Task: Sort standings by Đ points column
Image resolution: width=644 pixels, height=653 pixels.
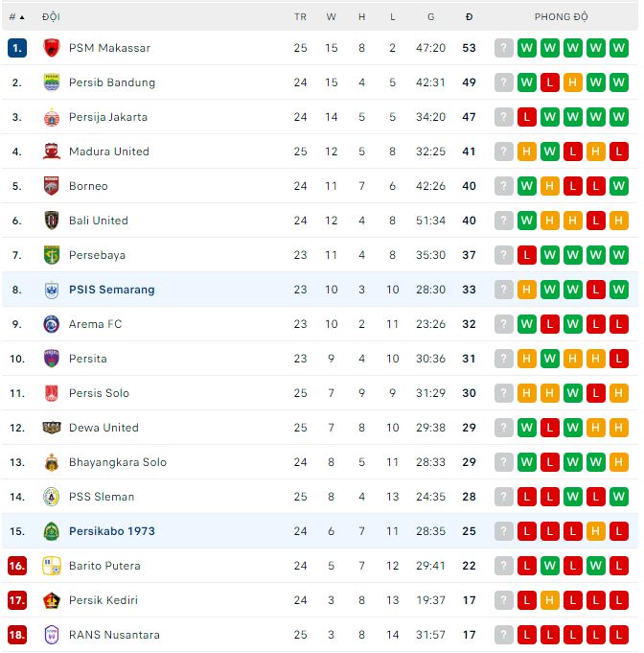Action: 469,17
